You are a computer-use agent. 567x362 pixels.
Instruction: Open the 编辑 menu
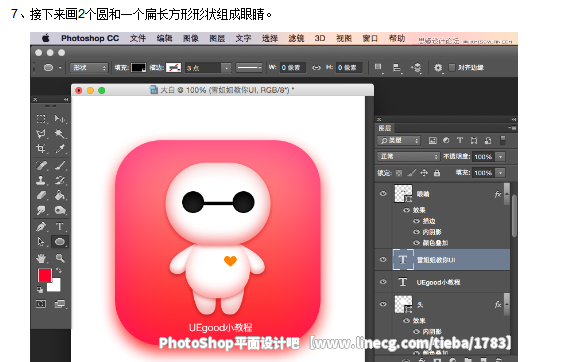point(165,38)
